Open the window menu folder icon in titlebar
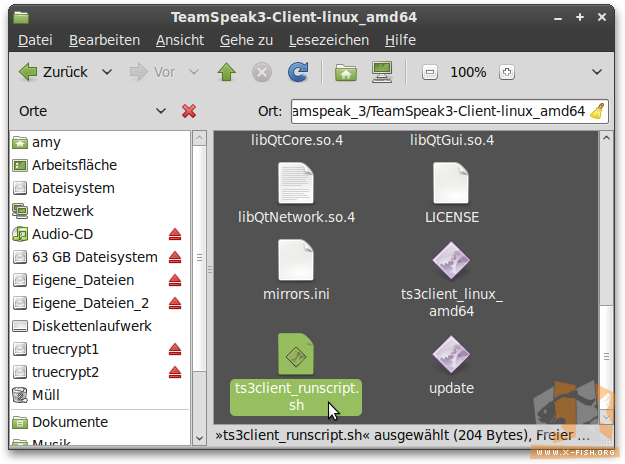Viewport: 625px width, 464px height. pos(21,18)
